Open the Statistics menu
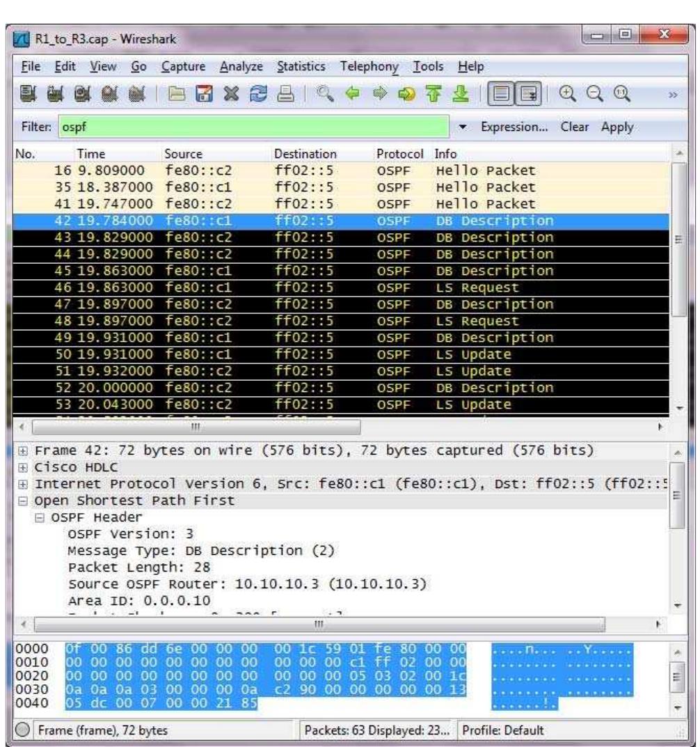Image resolution: width=700 pixels, height=747 pixels. pyautogui.click(x=301, y=67)
